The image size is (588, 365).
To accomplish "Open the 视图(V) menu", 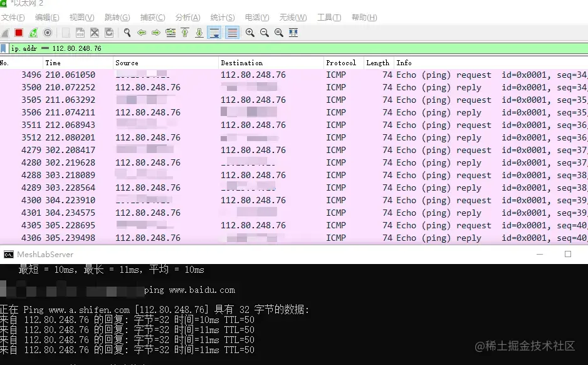I will [81, 18].
